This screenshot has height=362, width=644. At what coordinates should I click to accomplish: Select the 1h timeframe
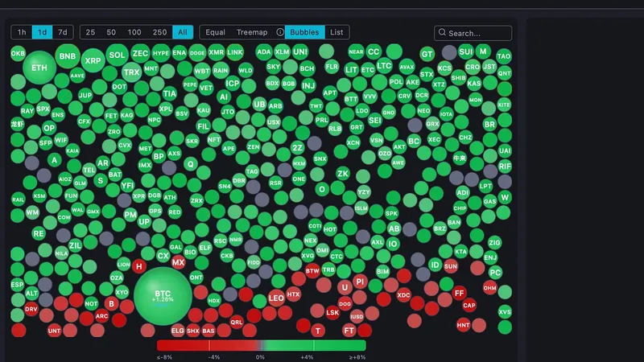pyautogui.click(x=22, y=32)
